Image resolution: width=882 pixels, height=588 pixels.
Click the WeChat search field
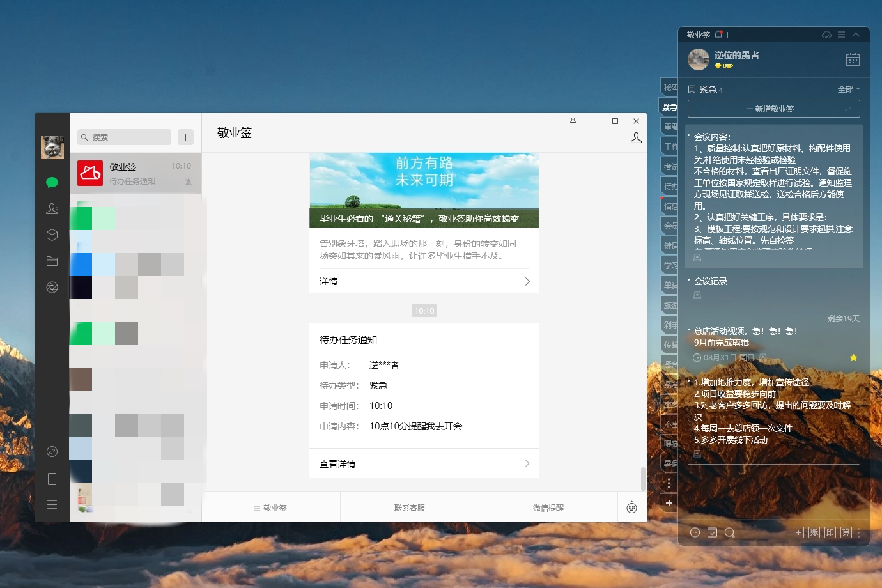pos(125,137)
